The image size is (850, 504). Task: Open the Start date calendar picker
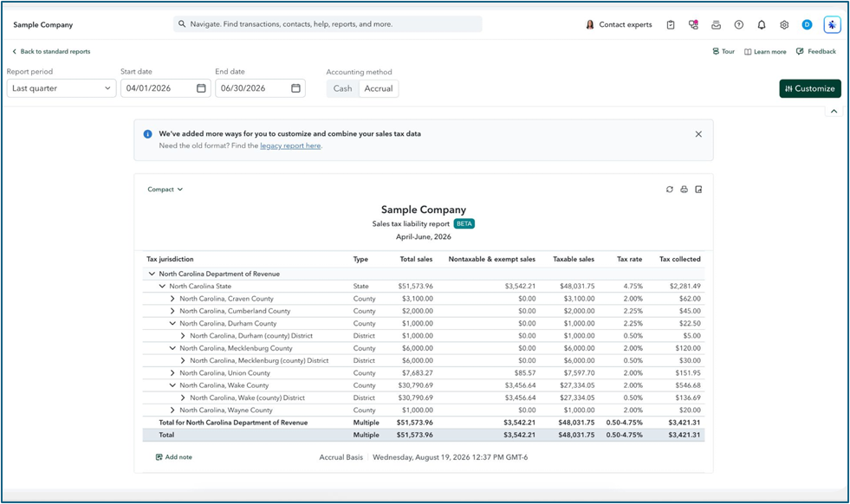[201, 88]
